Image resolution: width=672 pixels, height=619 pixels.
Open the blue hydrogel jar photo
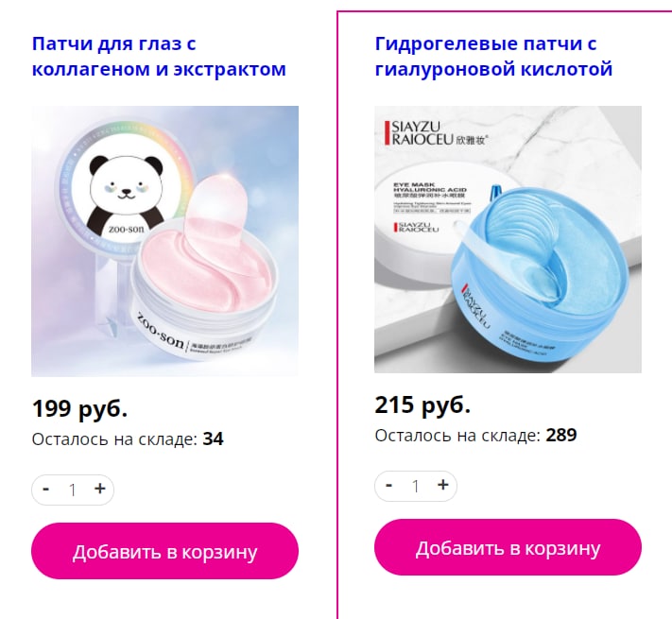click(x=508, y=239)
